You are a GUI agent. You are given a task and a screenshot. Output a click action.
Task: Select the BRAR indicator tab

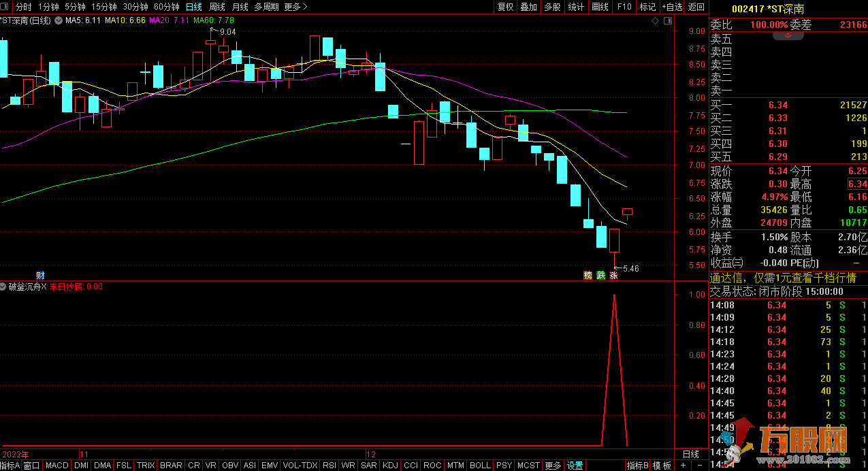point(171,466)
